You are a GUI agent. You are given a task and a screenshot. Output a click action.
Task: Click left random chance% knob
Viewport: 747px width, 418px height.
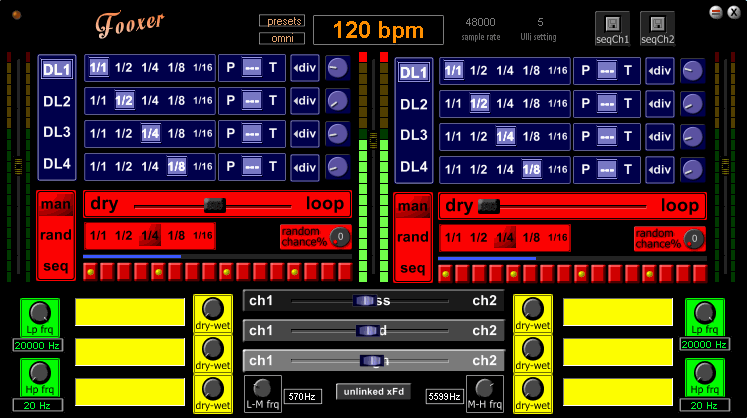point(340,237)
